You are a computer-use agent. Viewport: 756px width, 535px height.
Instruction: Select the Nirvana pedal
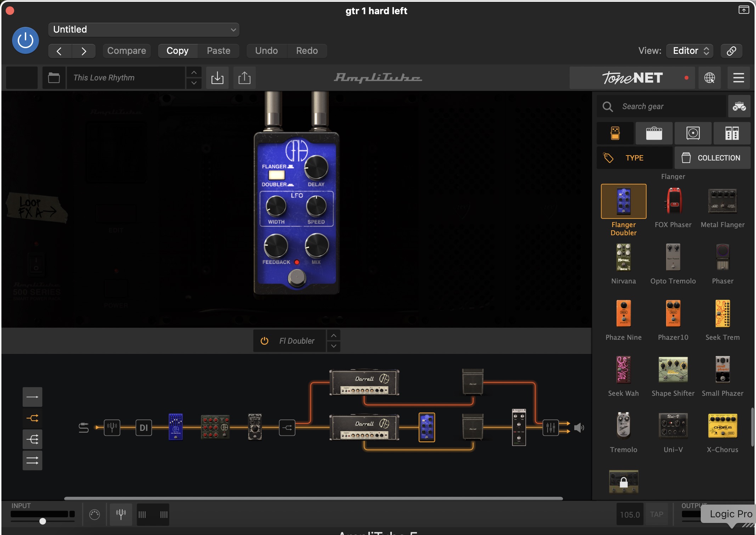click(x=624, y=257)
